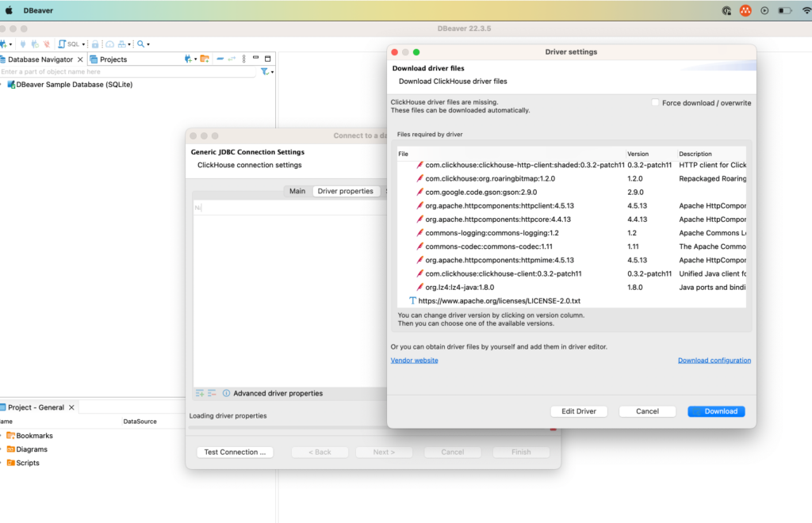Click the cloud dashboard icon in main toolbar

[109, 44]
